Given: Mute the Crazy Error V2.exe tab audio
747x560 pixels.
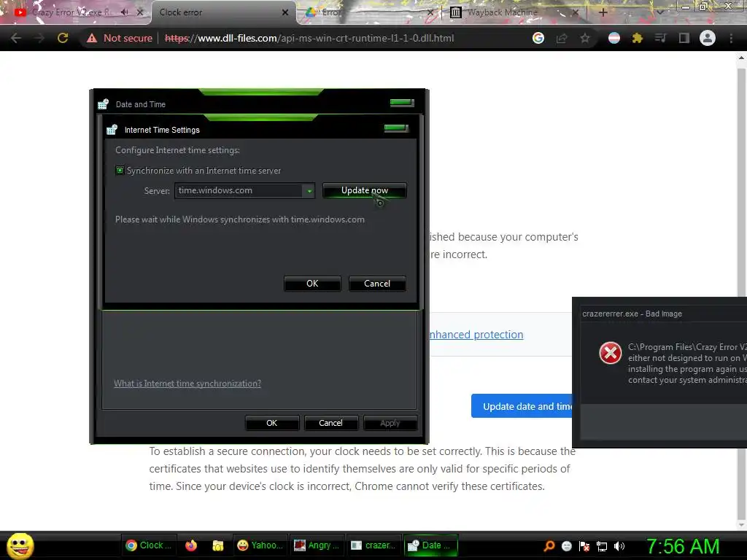Looking at the screenshot, I should (125, 12).
